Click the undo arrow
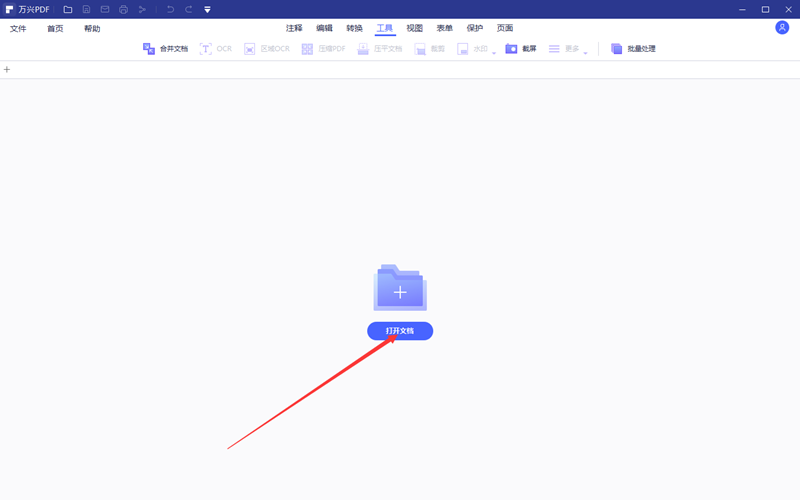The height and width of the screenshot is (500, 800). 170,9
